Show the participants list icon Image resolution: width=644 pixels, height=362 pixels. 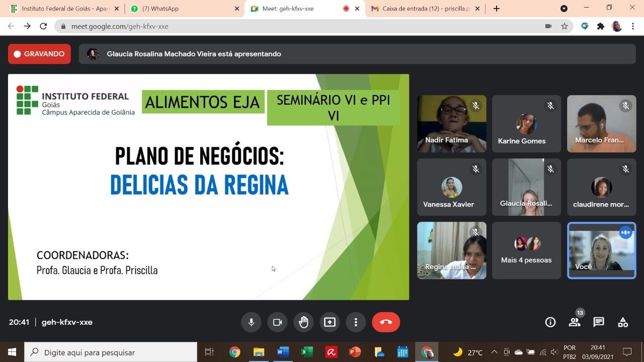pyautogui.click(x=575, y=322)
